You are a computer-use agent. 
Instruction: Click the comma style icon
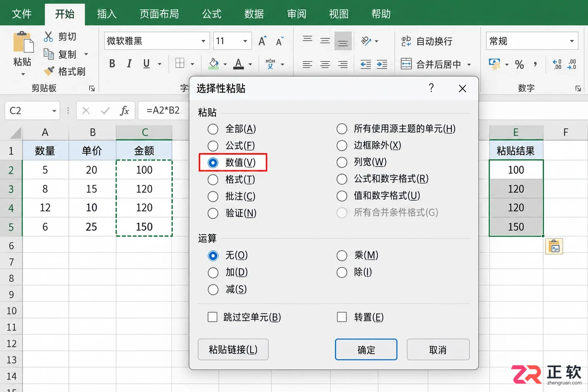pos(535,64)
